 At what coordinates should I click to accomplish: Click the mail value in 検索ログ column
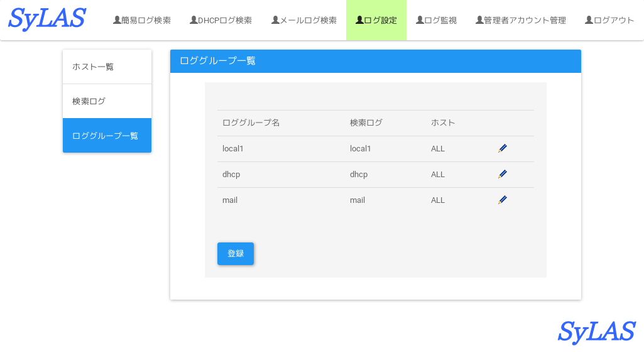tap(357, 200)
